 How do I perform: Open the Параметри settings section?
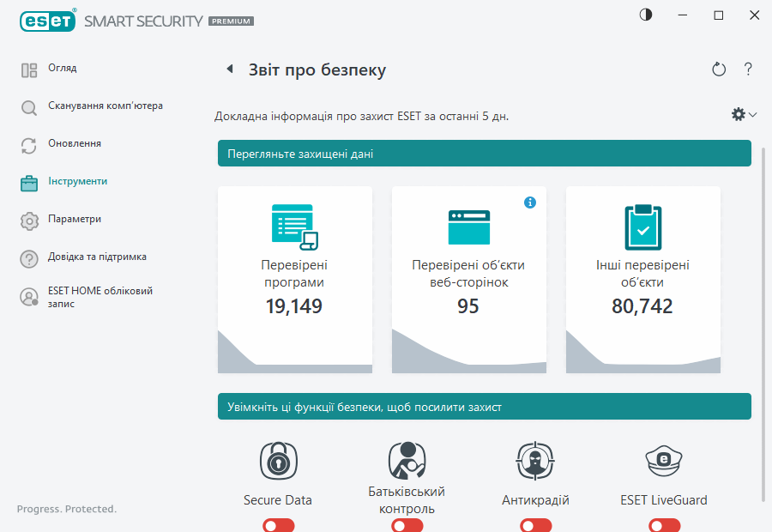tap(74, 219)
